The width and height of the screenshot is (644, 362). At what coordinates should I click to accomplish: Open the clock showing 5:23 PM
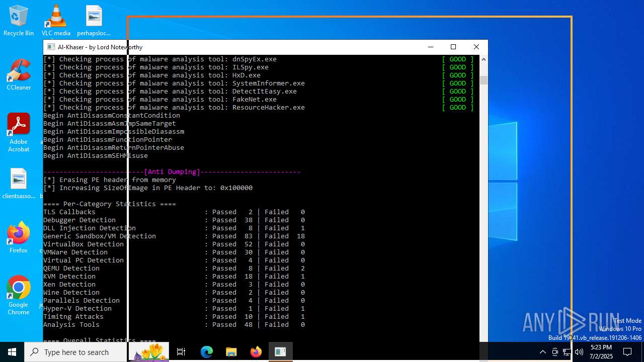point(600,352)
